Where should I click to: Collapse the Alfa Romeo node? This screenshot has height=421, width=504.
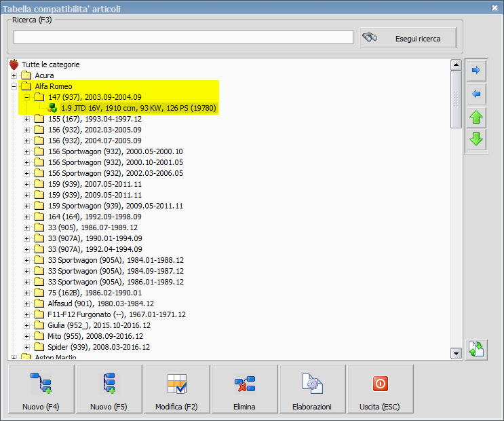(x=14, y=87)
